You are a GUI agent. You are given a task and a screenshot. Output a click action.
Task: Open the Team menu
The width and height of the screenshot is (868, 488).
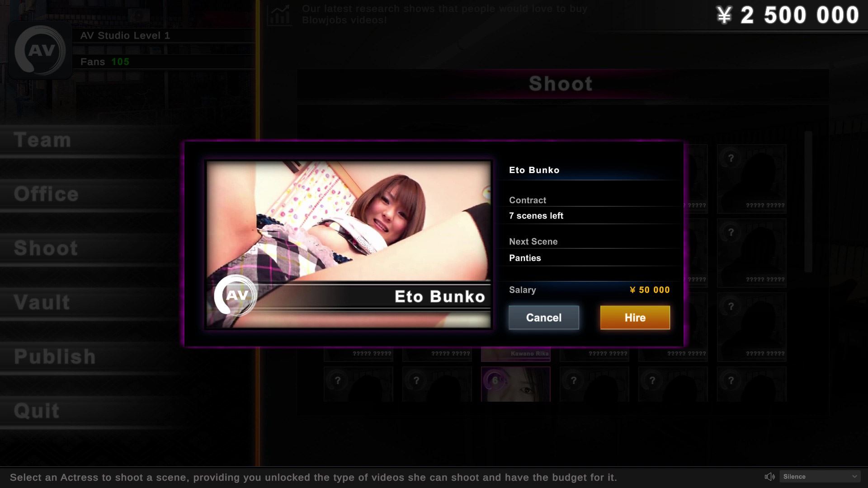point(43,140)
